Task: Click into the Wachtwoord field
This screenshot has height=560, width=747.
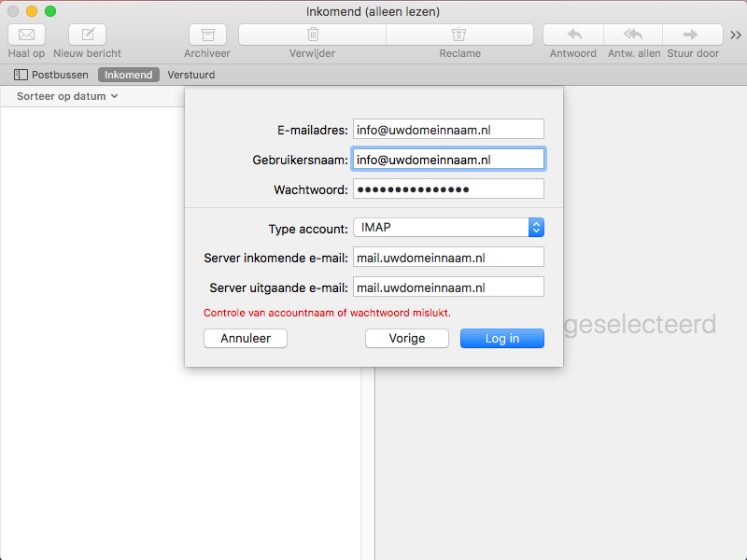Action: coord(448,189)
